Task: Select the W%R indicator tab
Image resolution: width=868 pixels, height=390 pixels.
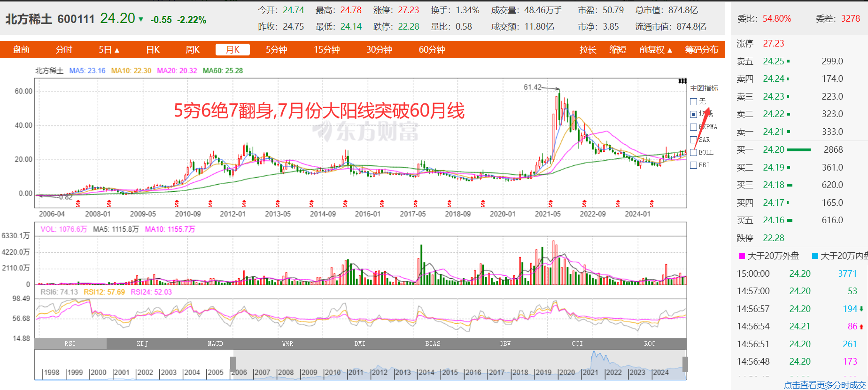Action: pos(287,344)
